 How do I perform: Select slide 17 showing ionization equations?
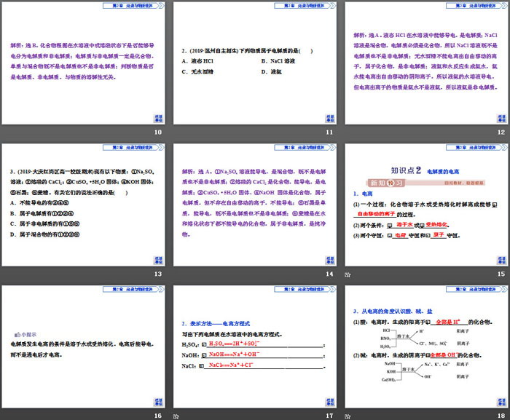(255, 346)
